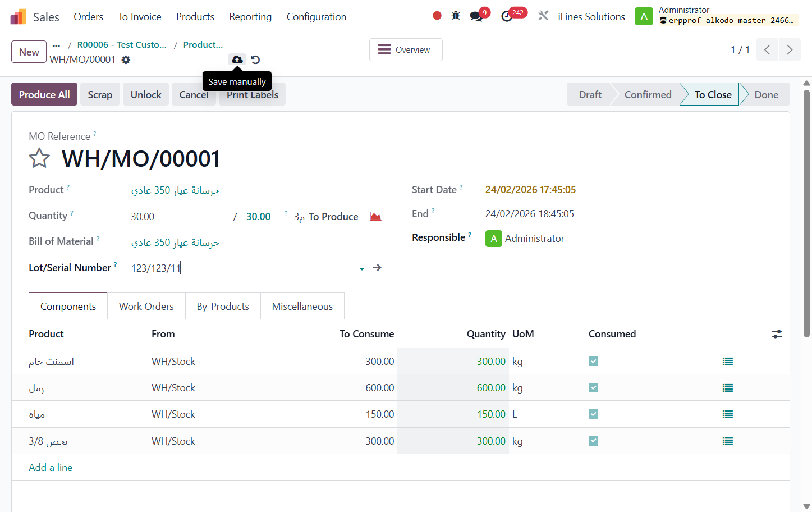Click the Scrap button
The width and height of the screenshot is (812, 512).
tap(100, 94)
